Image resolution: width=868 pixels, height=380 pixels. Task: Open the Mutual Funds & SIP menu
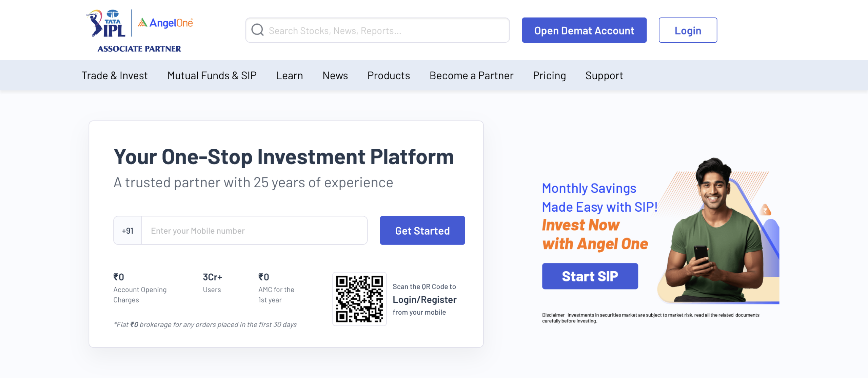click(212, 76)
